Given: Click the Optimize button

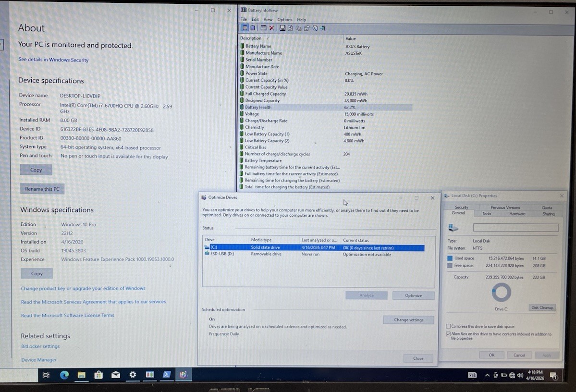Looking at the screenshot, I should [x=413, y=295].
